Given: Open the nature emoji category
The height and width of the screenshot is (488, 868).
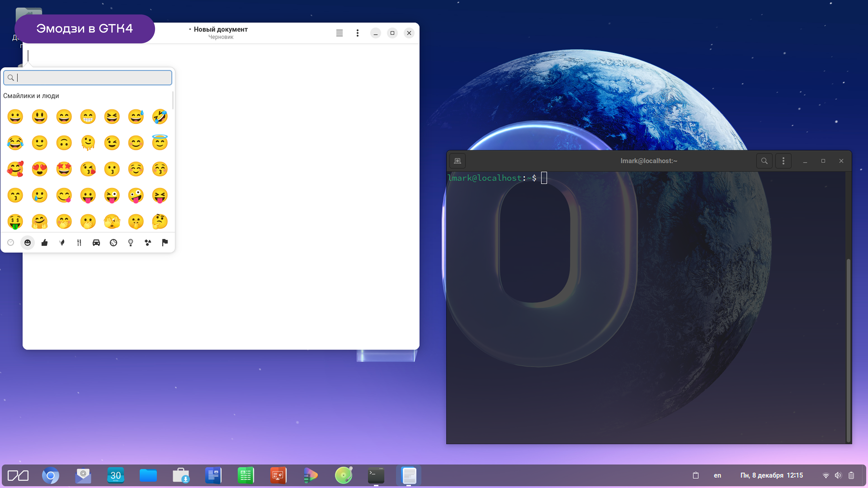Looking at the screenshot, I should coord(62,242).
